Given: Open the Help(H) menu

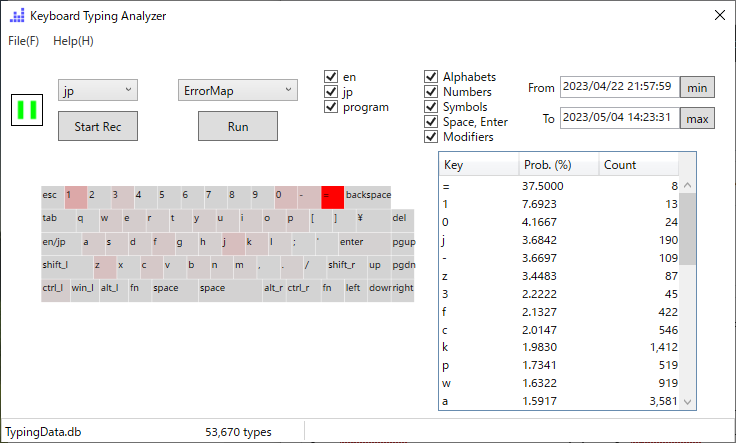Looking at the screenshot, I should (73, 41).
